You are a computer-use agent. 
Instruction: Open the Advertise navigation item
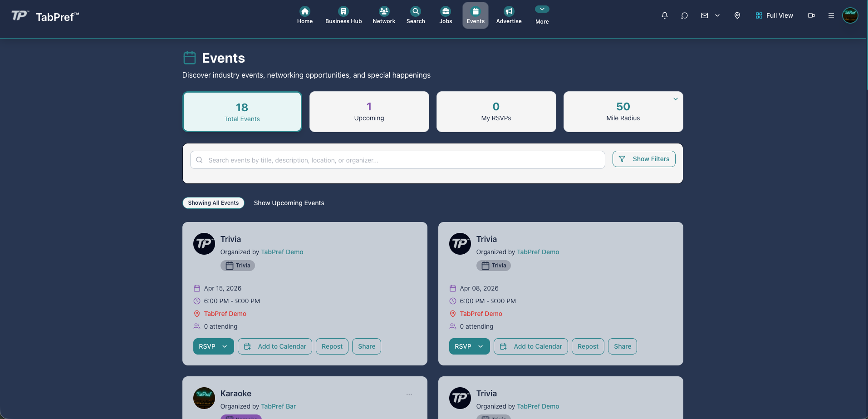click(x=509, y=15)
